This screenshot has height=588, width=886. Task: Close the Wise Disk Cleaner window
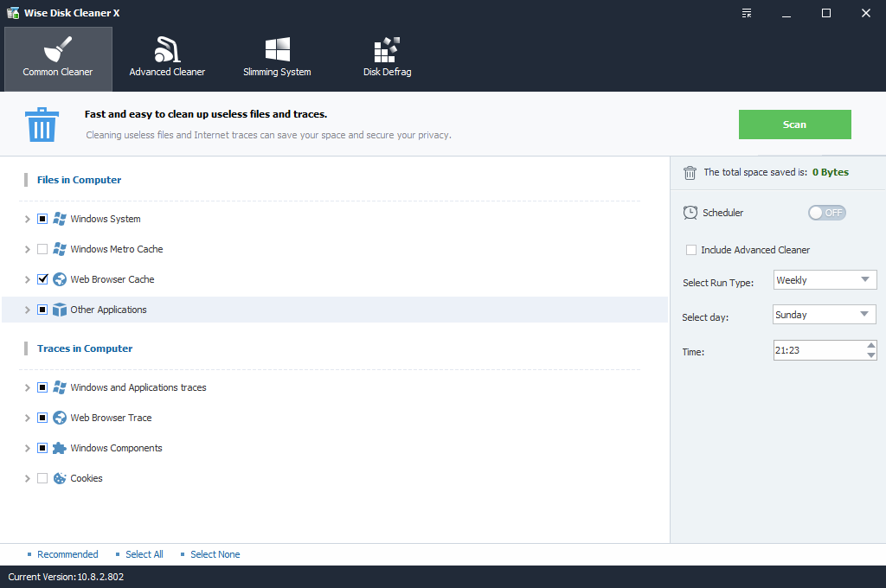click(865, 13)
